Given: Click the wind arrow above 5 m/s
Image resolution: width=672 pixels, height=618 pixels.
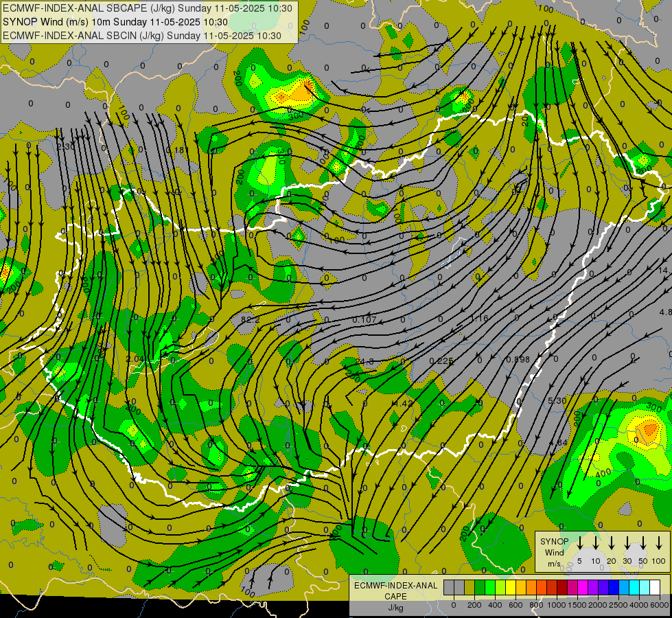Looking at the screenshot, I should pyautogui.click(x=580, y=543).
